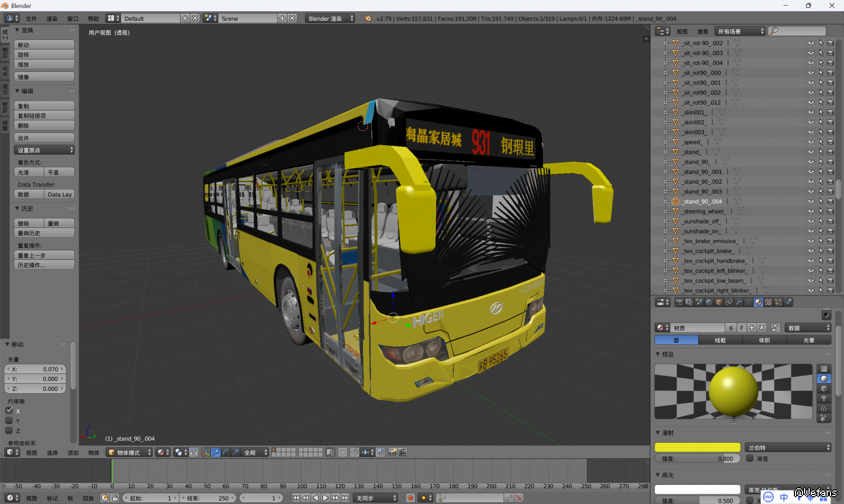
Task: Click the yellow diffuse color swatch
Action: (x=697, y=447)
